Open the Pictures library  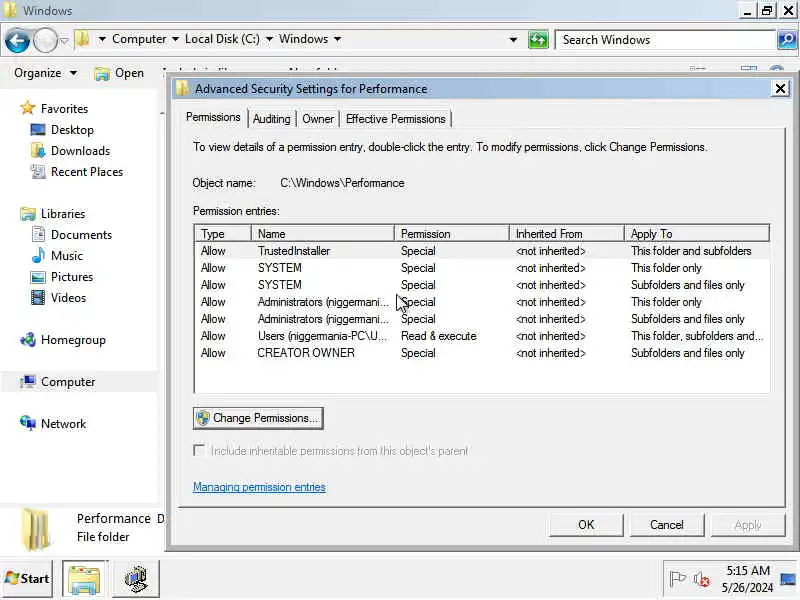[72, 277]
